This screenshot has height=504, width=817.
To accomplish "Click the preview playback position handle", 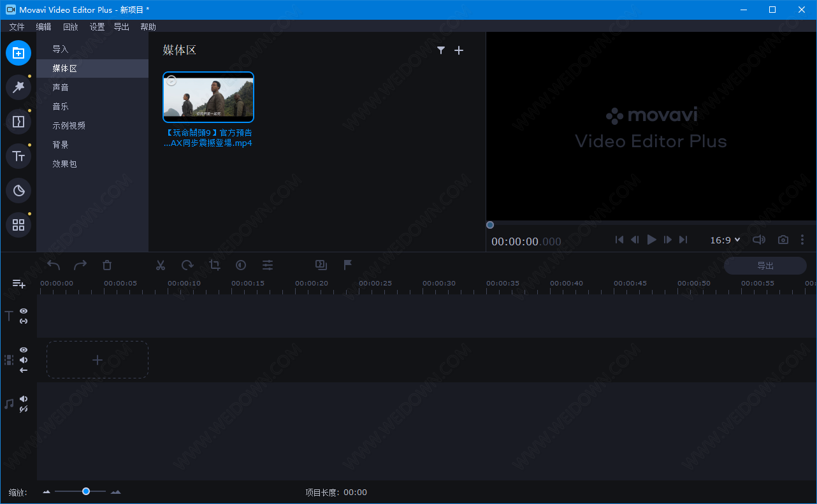I will pos(489,224).
